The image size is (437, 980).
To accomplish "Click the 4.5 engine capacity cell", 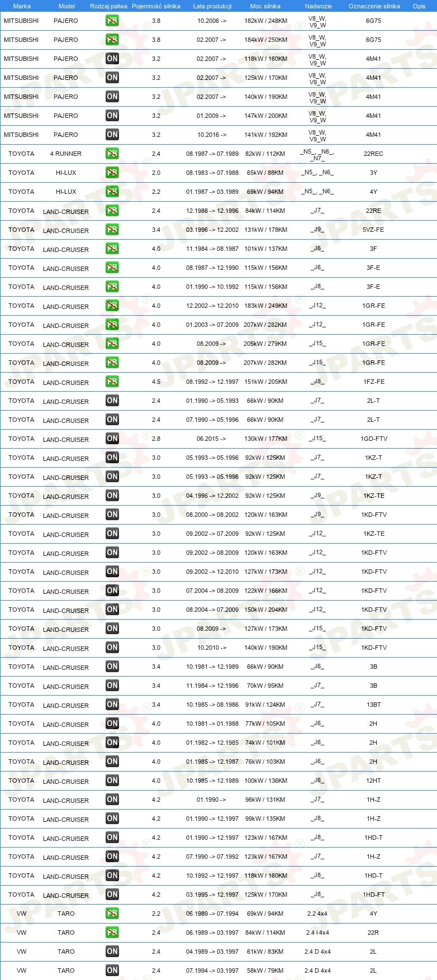I will point(156,382).
